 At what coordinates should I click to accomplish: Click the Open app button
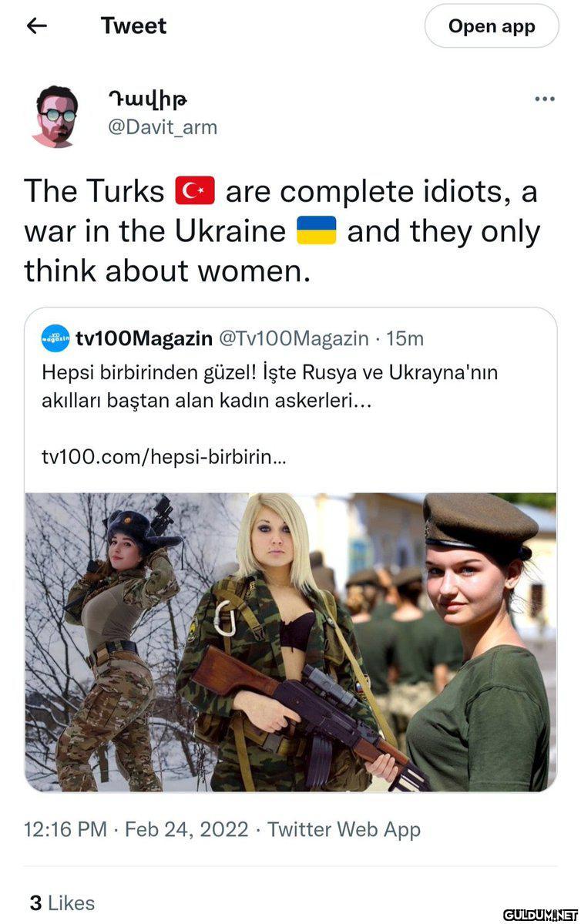pos(492,26)
